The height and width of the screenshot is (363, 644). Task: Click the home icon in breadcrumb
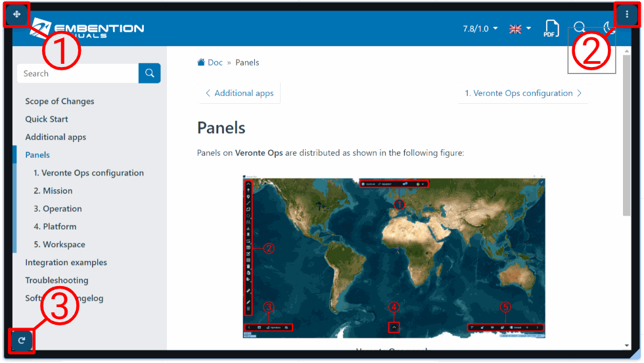point(201,62)
